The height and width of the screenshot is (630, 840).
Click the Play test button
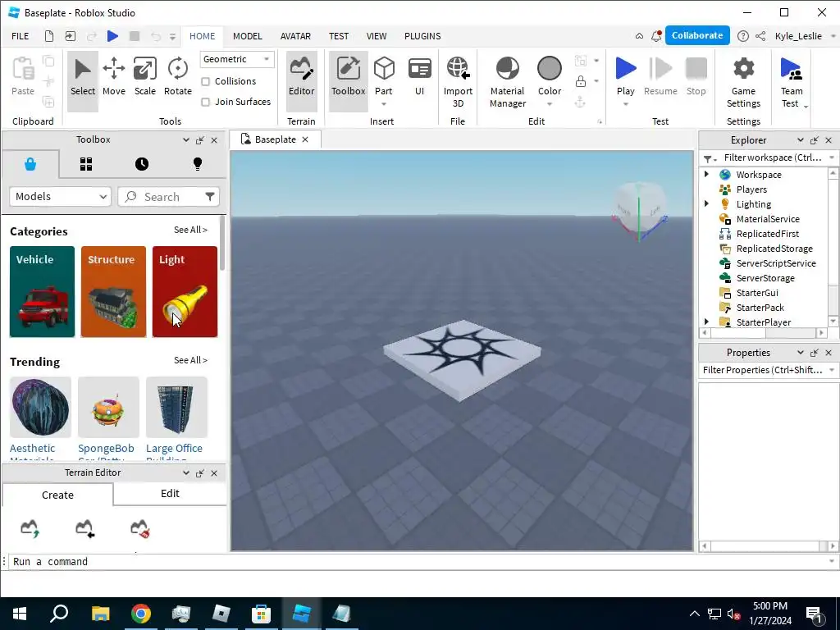pyautogui.click(x=625, y=75)
